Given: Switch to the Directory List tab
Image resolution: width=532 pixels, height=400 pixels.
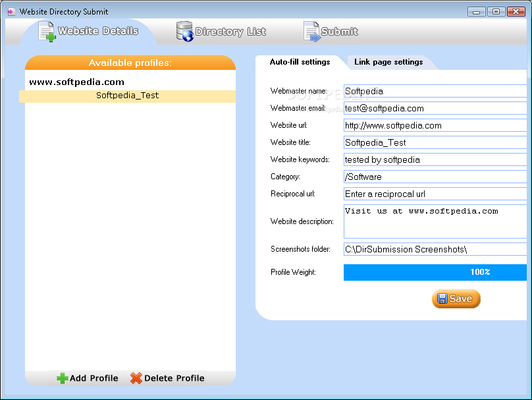Looking at the screenshot, I should pyautogui.click(x=221, y=32).
